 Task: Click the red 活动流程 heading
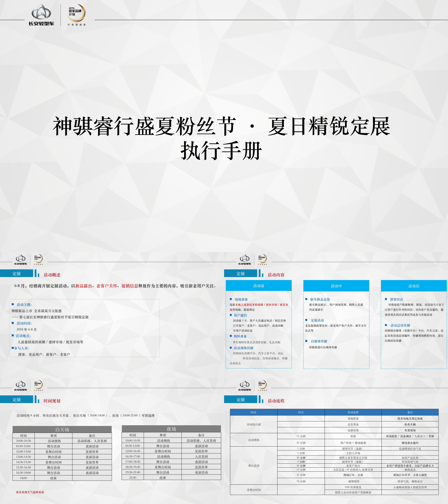(276, 401)
